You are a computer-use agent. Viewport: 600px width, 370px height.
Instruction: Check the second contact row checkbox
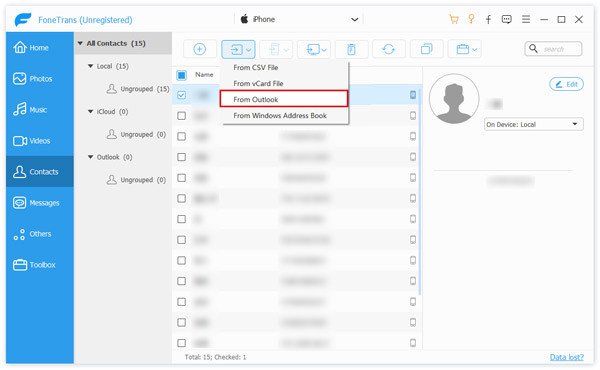(181, 116)
